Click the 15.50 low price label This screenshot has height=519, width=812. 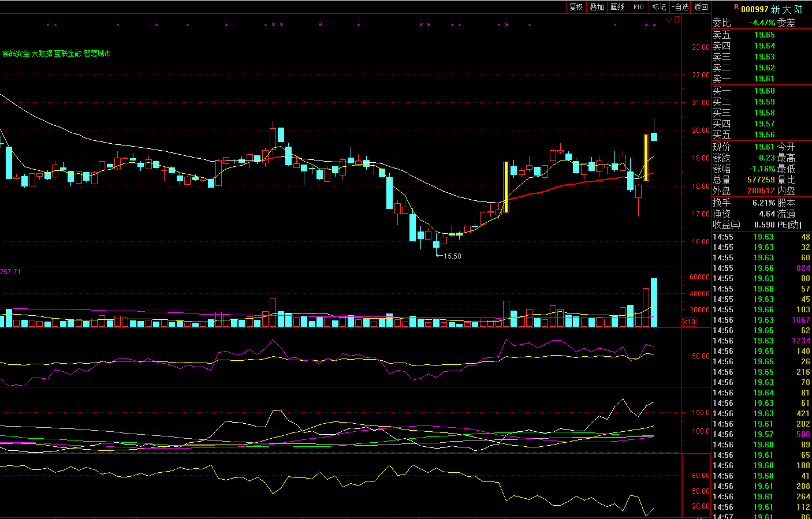tap(452, 256)
